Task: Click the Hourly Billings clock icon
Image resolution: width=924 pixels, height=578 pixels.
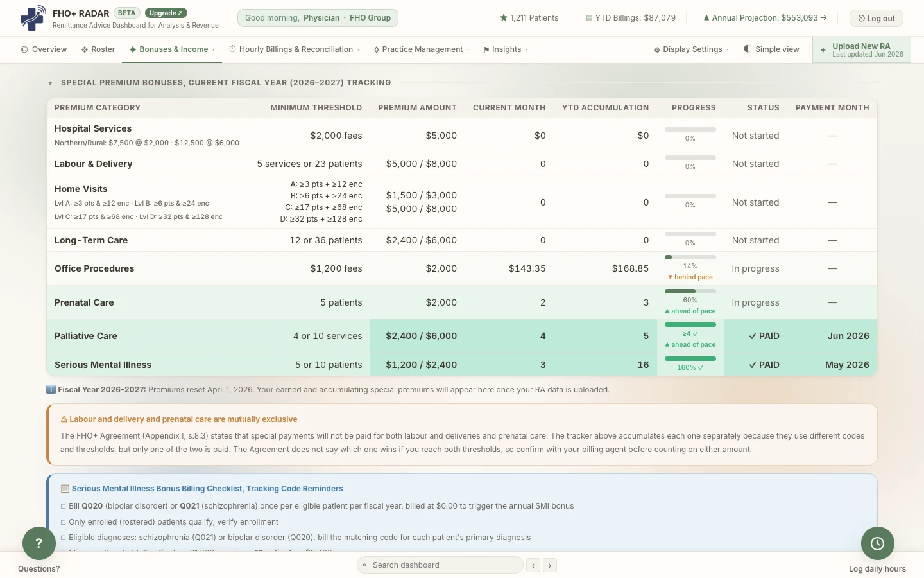Action: coord(233,49)
